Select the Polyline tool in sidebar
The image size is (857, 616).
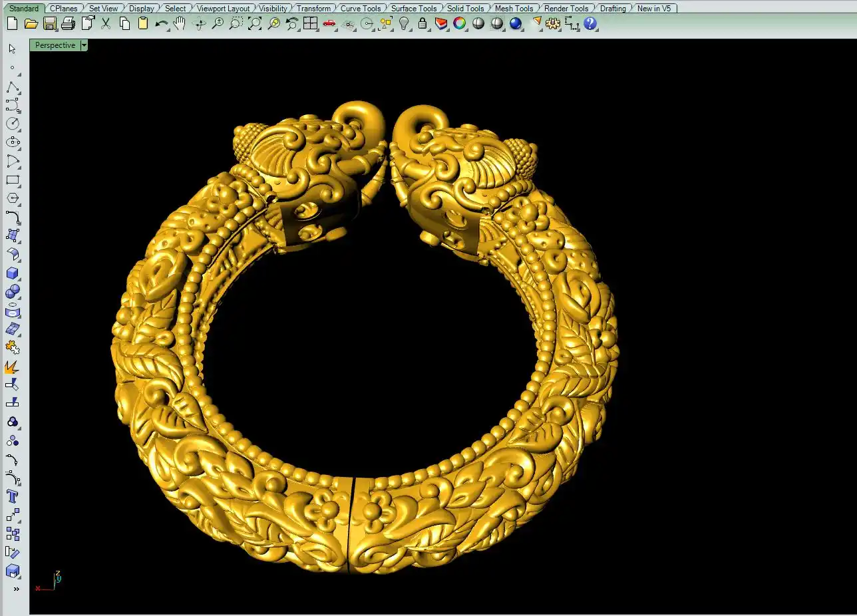(13, 87)
